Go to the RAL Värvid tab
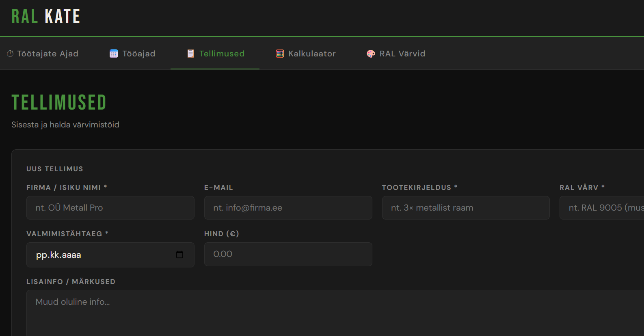This screenshot has width=644, height=336. click(x=396, y=54)
